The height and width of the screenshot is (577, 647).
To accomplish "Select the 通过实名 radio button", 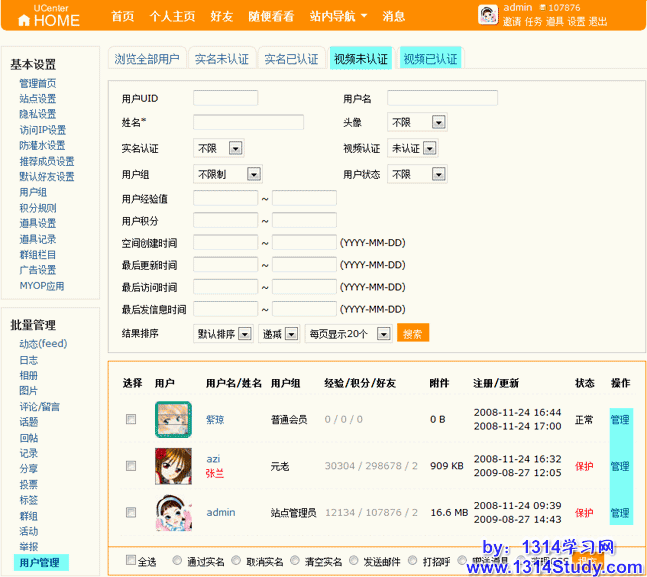I will (179, 561).
